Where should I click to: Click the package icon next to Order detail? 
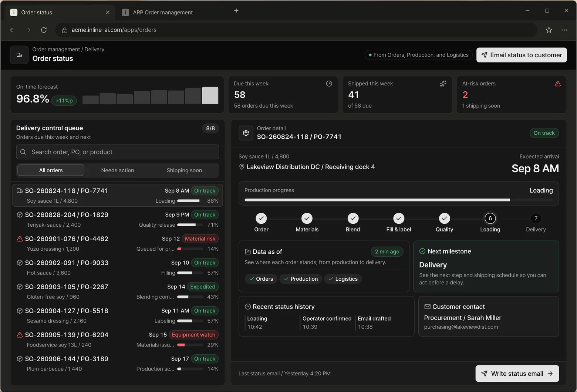[246, 133]
